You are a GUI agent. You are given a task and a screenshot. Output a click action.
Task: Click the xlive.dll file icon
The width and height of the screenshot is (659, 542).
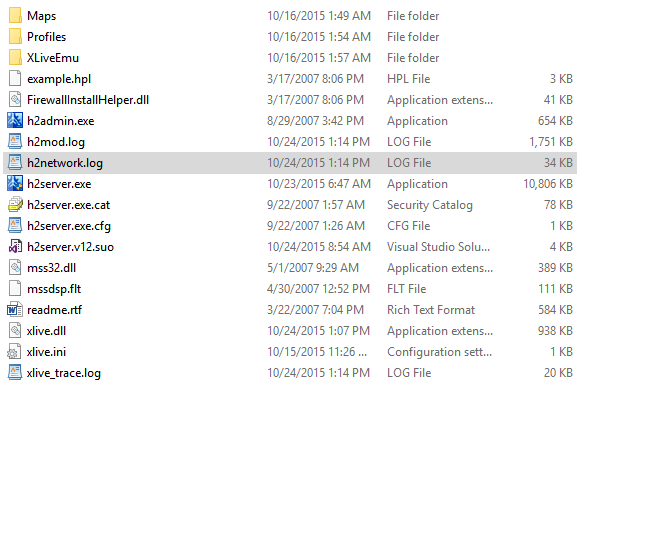click(15, 331)
